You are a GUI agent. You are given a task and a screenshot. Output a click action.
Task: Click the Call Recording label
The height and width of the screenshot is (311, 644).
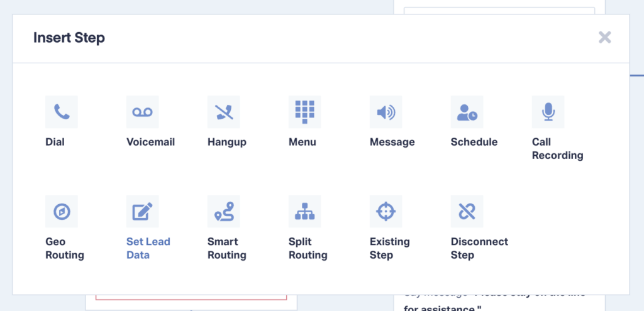pos(557,148)
